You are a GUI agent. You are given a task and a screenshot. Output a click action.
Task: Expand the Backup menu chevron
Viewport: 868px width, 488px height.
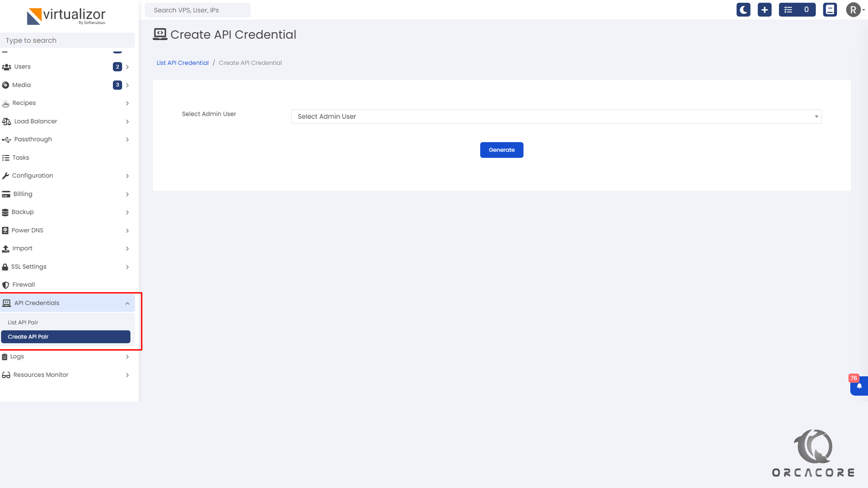point(127,212)
